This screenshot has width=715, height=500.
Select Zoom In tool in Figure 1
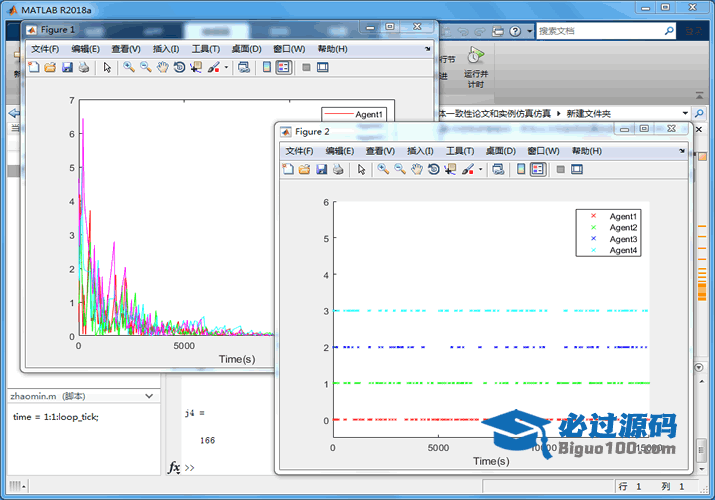[129, 67]
